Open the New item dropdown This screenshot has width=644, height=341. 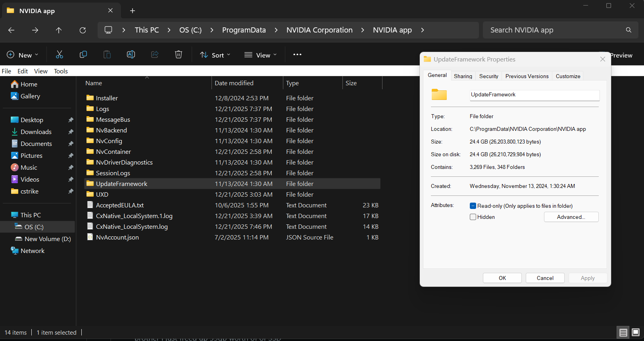23,55
